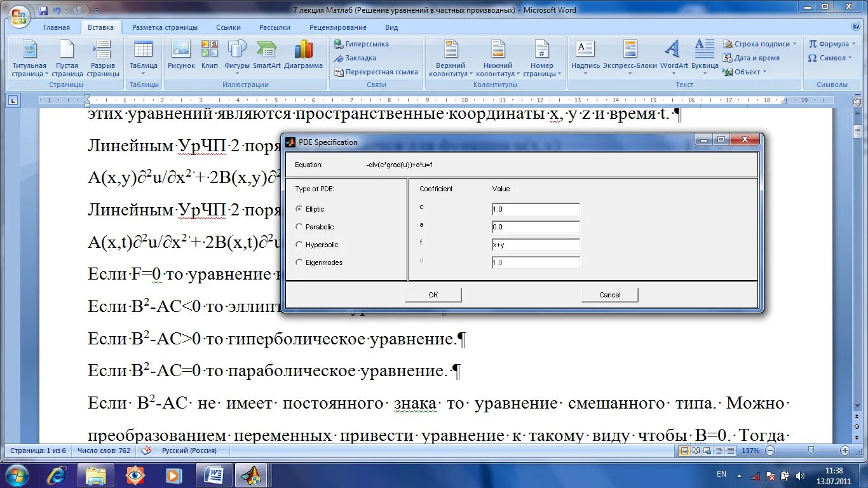This screenshot has height=488, width=868.
Task: Click the Число слов: 762 word count
Action: click(104, 451)
